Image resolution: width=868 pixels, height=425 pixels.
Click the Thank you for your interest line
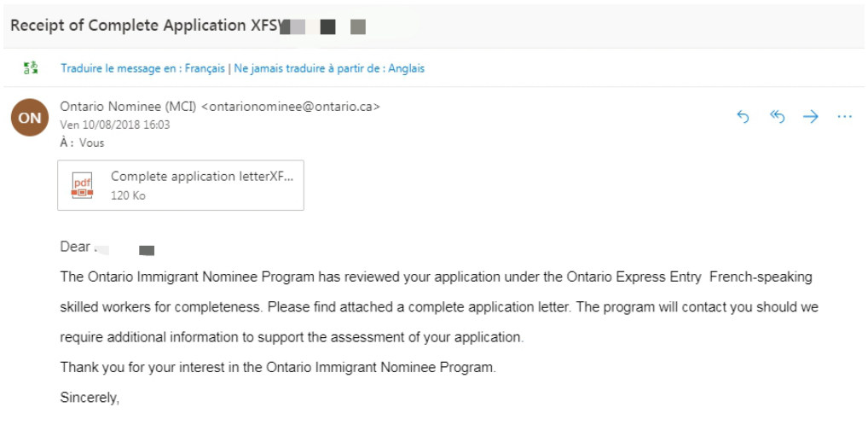pyautogui.click(x=278, y=367)
